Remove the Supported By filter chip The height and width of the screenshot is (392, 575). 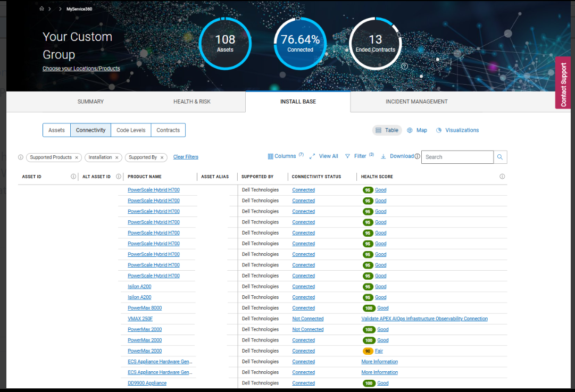tap(162, 157)
